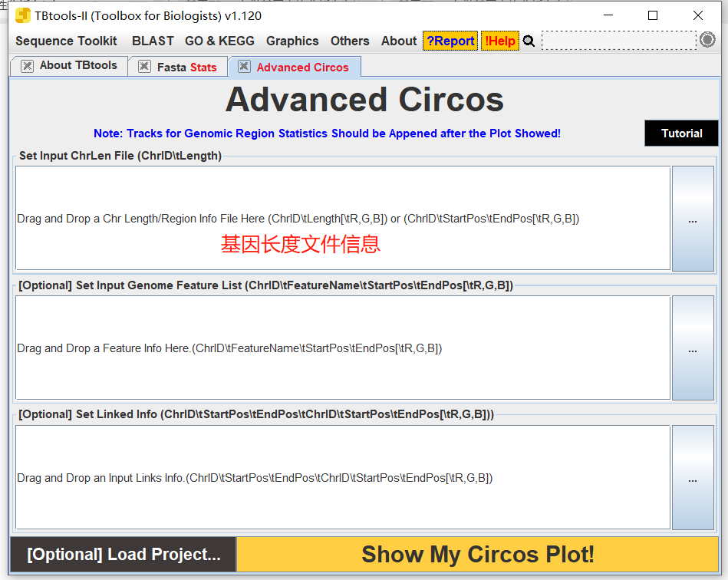Click the magnifier search icon

[529, 41]
